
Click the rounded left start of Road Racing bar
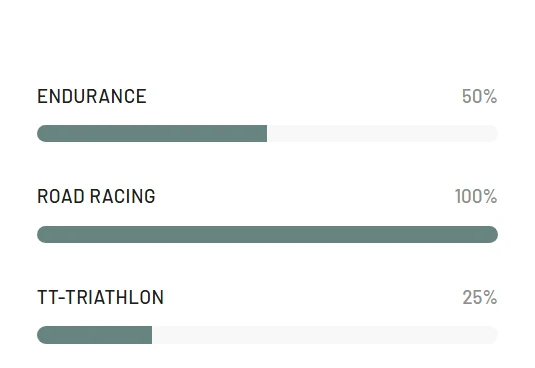pos(43,234)
